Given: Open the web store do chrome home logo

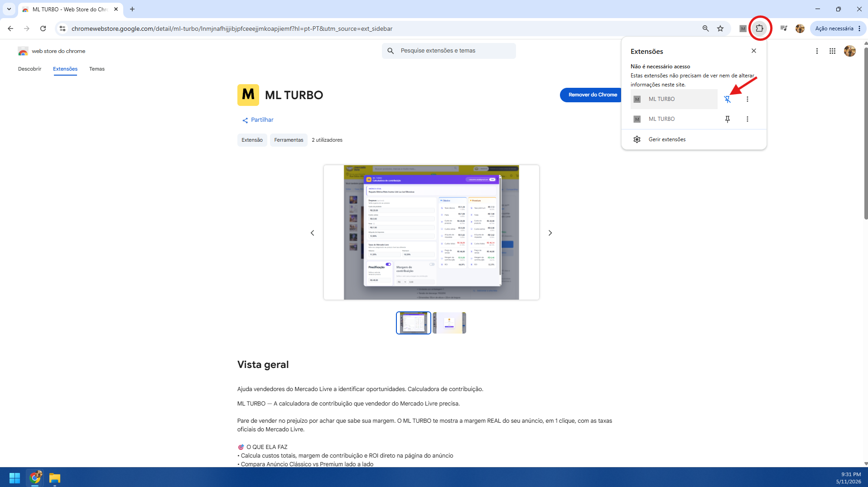Looking at the screenshot, I should pos(51,51).
